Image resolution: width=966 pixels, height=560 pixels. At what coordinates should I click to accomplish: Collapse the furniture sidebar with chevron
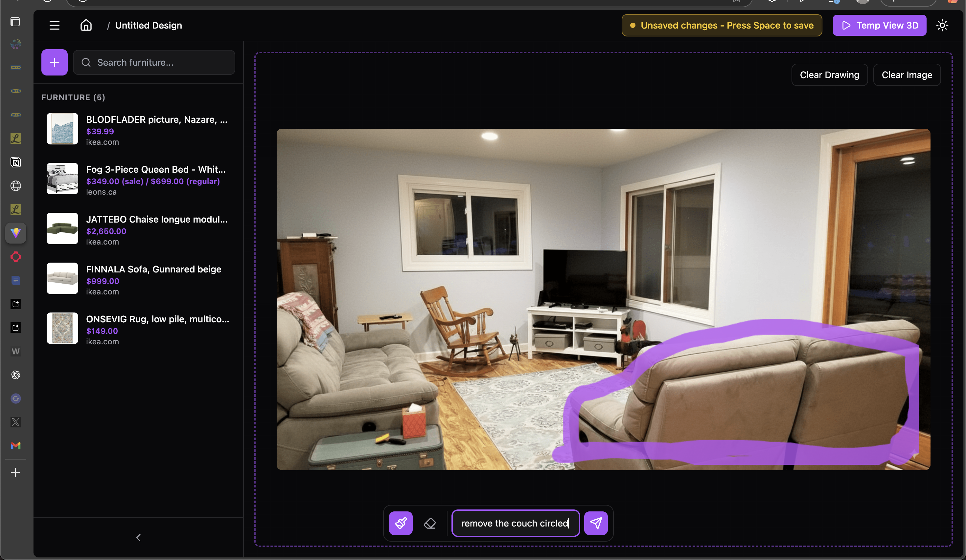[138, 538]
